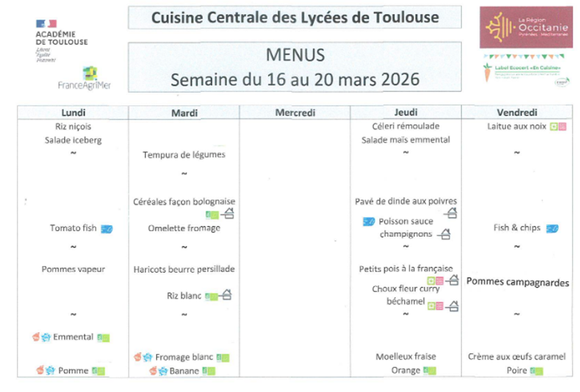Click the La Région Occitanie logo

(526, 28)
